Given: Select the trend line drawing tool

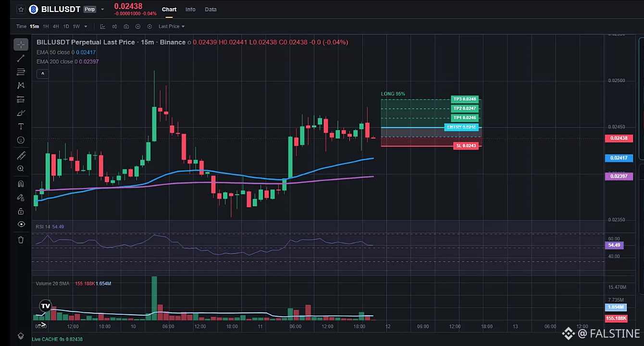Looking at the screenshot, I should 21,58.
